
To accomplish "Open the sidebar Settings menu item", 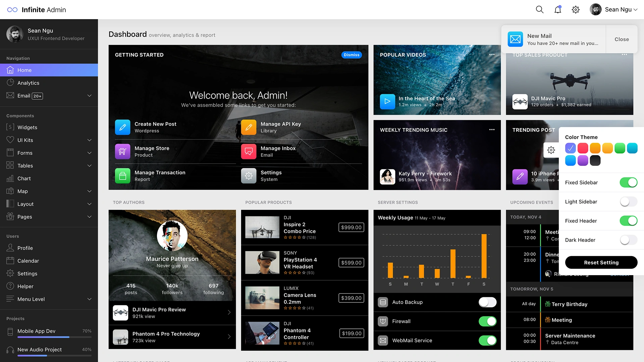I will click(x=49, y=274).
